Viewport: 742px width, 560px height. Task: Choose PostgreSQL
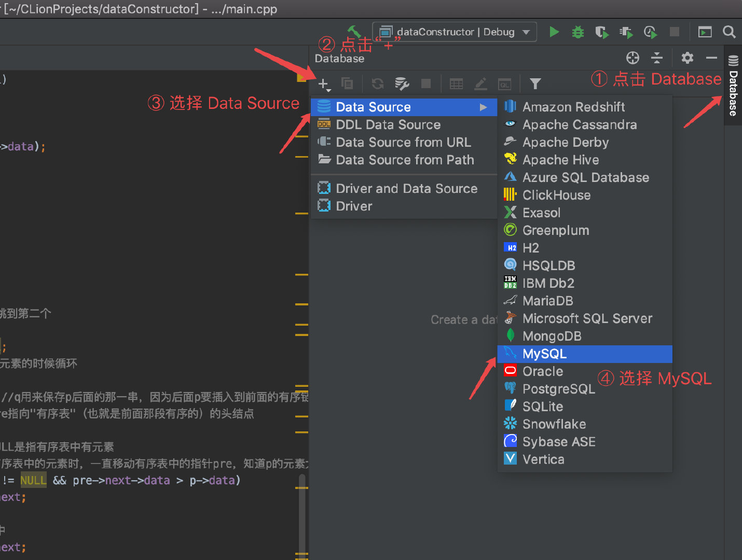coord(585,389)
